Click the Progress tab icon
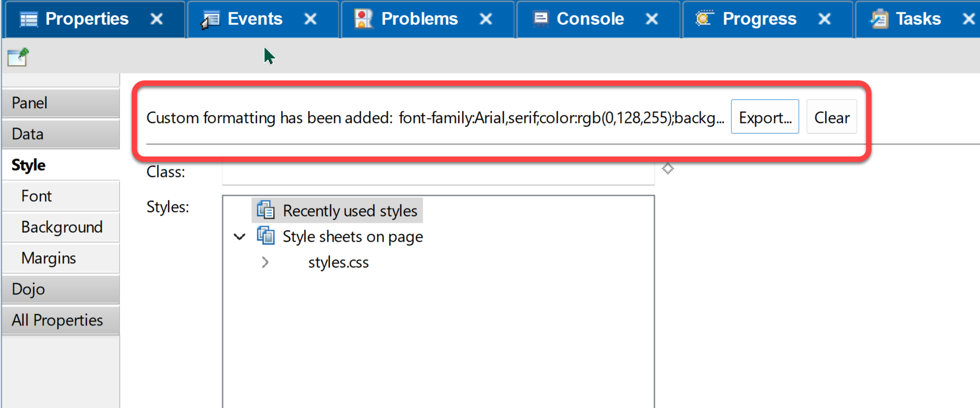This screenshot has width=980, height=408. [704, 19]
